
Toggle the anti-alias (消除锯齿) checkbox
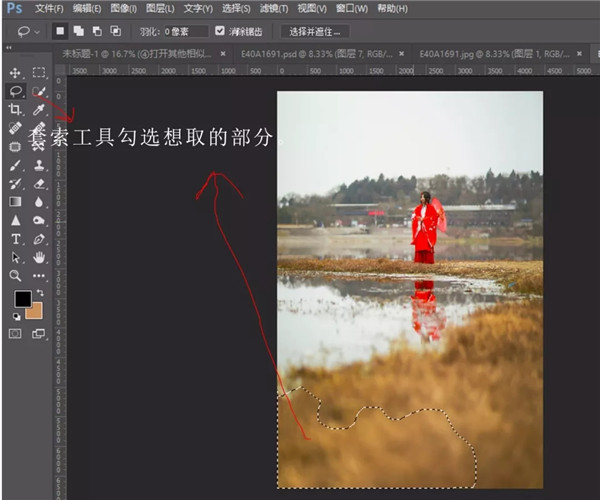coord(220,31)
